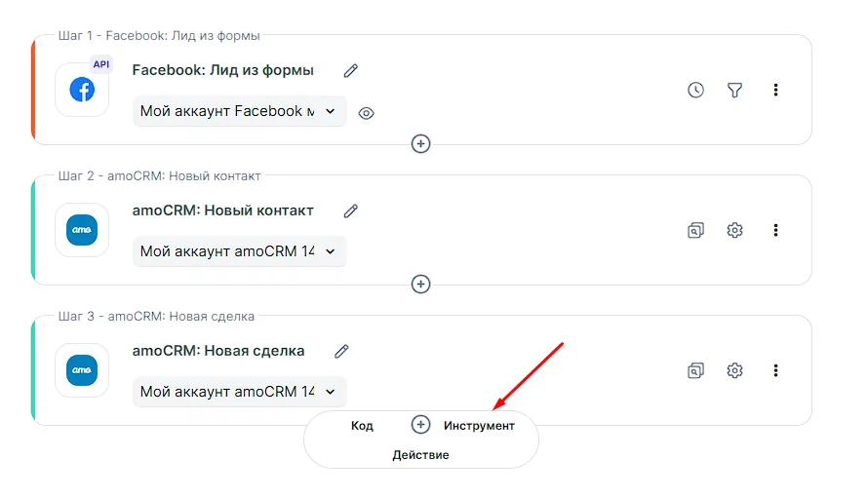This screenshot has width=868, height=497.
Task: Open the settings gear of Новая сделка step
Action: [x=735, y=370]
